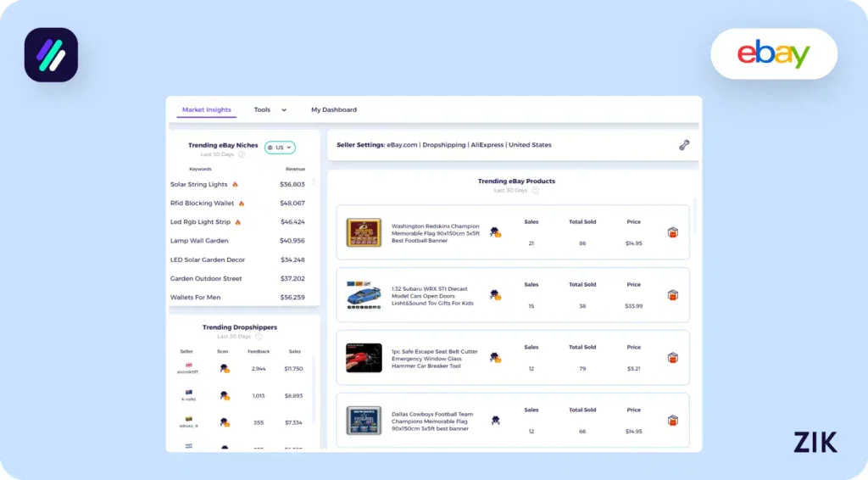
Task: Click the 1:32 Subaru WRX STI Diecast title
Action: [433, 296]
